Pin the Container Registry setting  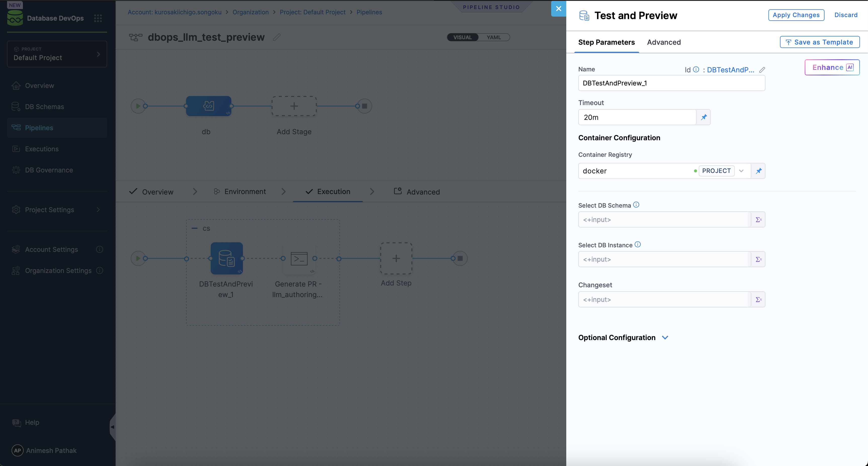758,171
